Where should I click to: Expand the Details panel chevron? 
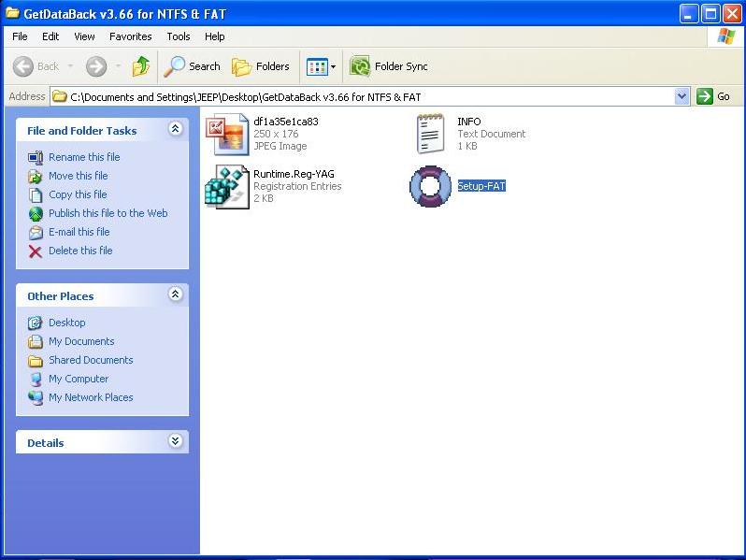point(175,441)
